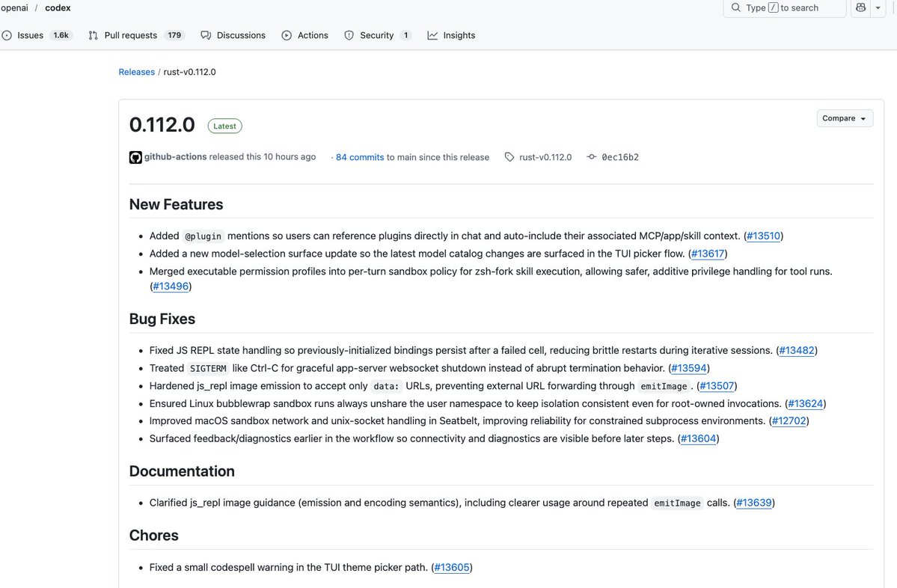This screenshot has height=588, width=897.
Task: Open pull request #13496
Action: (x=171, y=286)
